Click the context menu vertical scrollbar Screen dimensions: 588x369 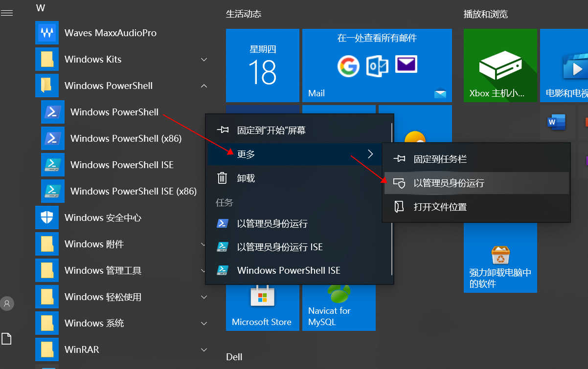[x=392, y=198]
